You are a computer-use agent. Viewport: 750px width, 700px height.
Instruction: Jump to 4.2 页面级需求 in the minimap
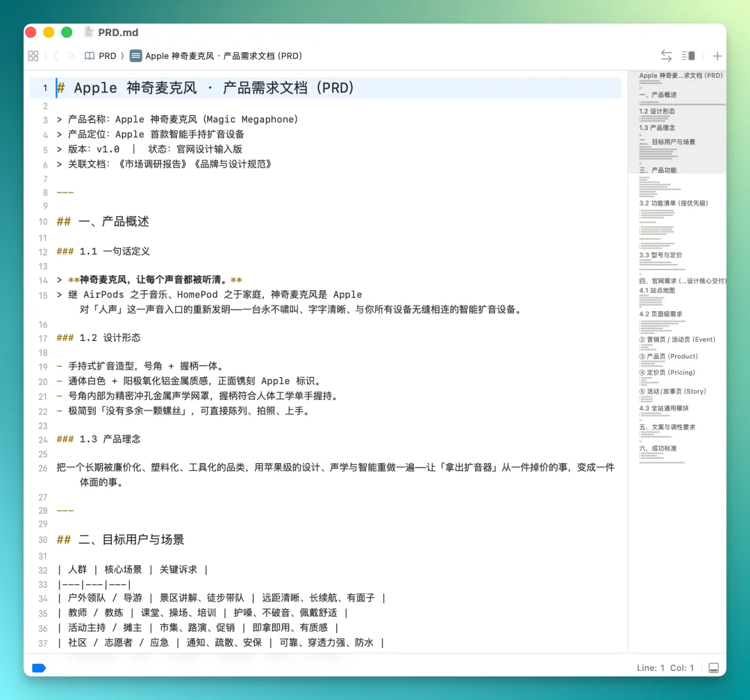tap(660, 314)
